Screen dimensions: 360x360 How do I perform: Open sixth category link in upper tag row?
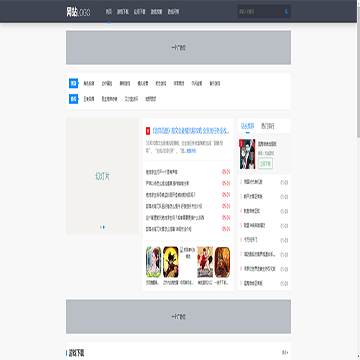point(179,83)
